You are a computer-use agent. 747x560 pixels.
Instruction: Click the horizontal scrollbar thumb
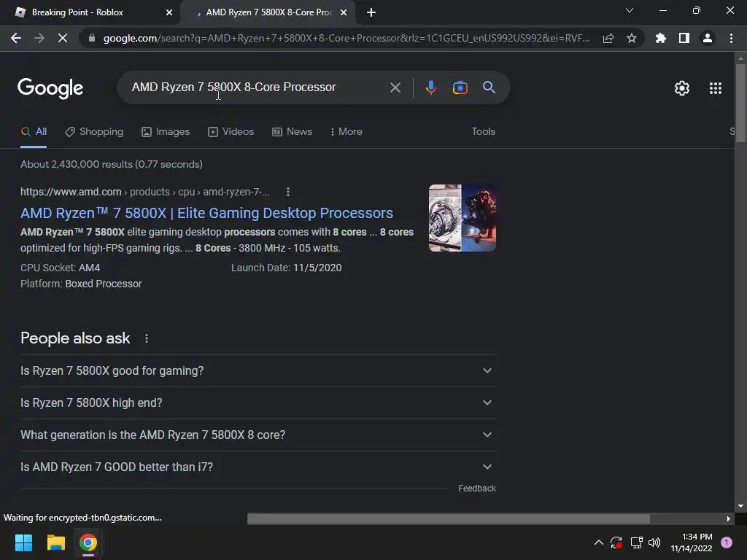(449, 518)
